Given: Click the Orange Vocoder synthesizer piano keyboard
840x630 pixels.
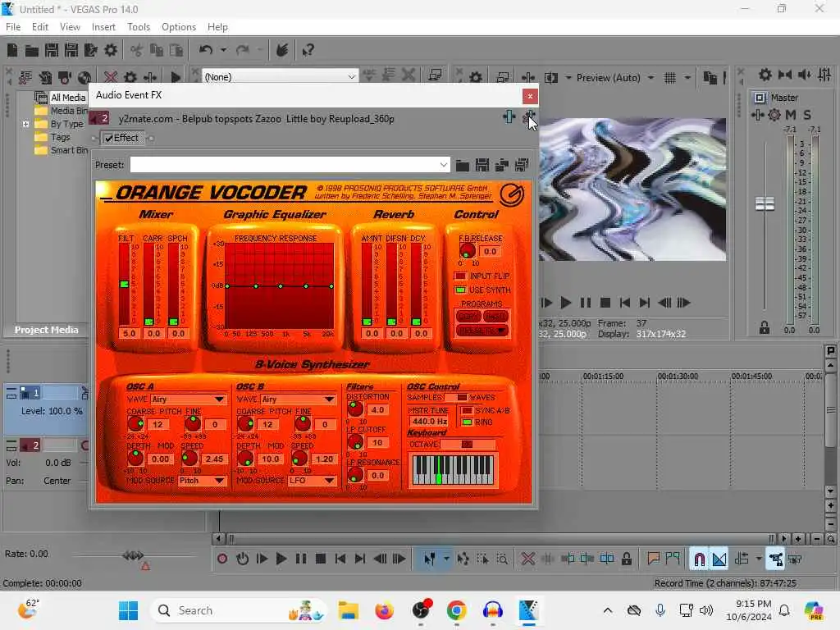Looking at the screenshot, I should pyautogui.click(x=453, y=470).
